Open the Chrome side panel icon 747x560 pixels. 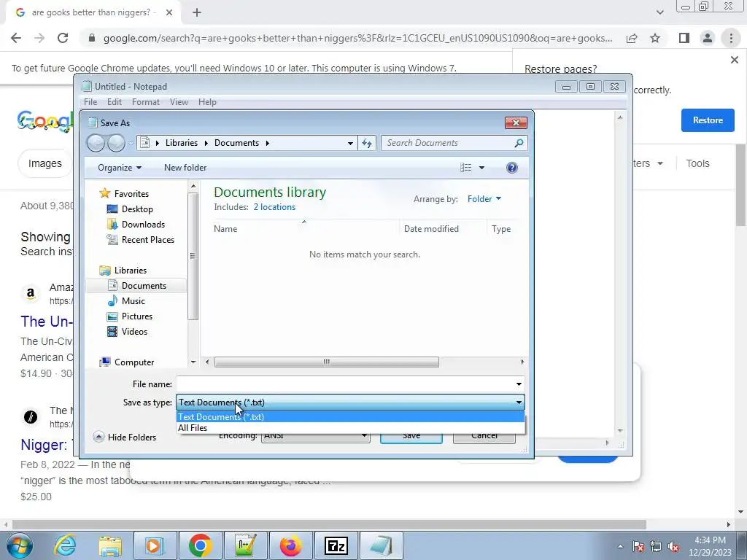click(684, 38)
